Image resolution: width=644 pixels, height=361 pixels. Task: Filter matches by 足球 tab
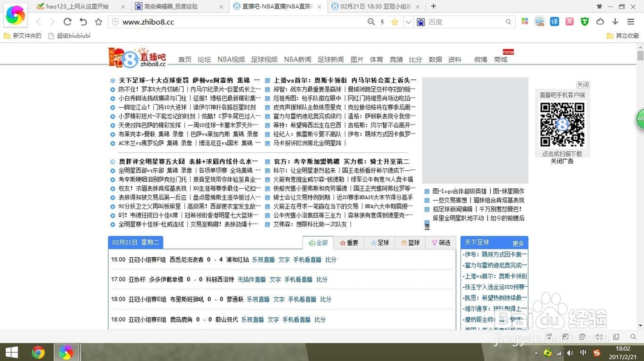coord(379,243)
